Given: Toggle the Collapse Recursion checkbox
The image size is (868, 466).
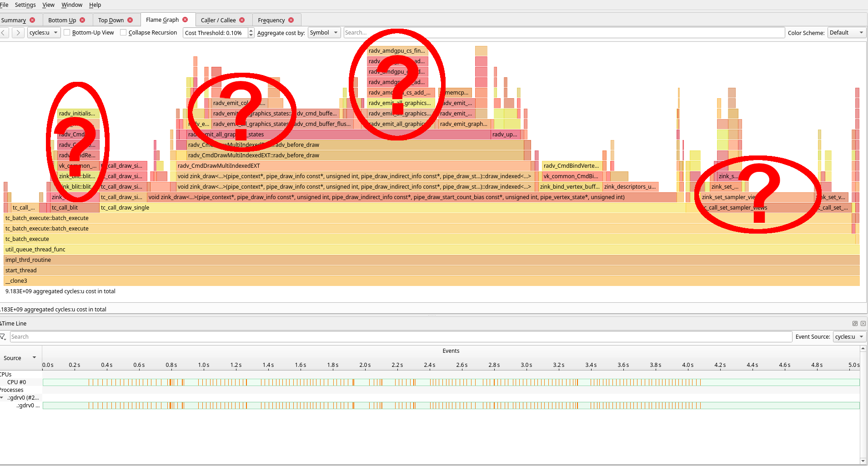Looking at the screenshot, I should (x=123, y=33).
